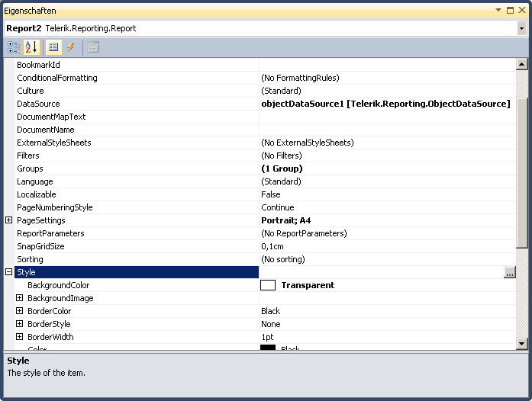
Task: Select the Groups property row
Action: (x=31, y=168)
